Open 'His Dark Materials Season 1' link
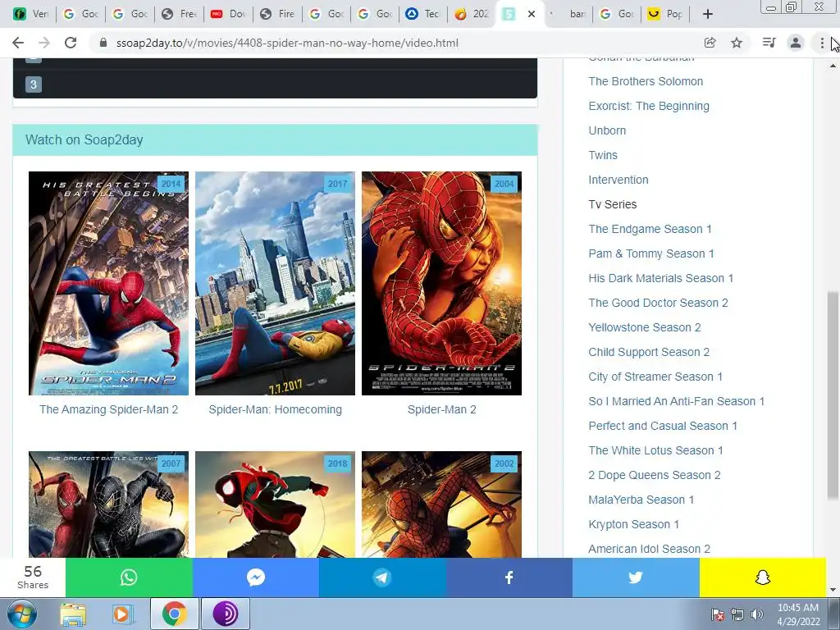This screenshot has height=630, width=840. click(660, 279)
